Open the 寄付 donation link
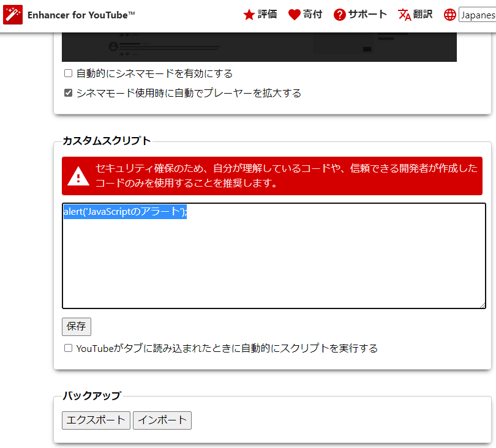Image resolution: width=496 pixels, height=448 pixels. (312, 14)
